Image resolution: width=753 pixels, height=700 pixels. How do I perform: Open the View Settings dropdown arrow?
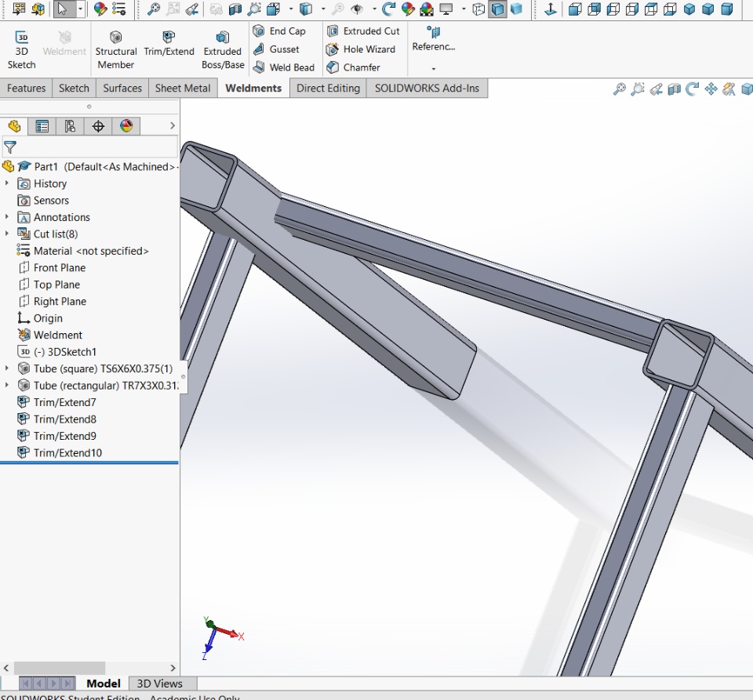click(464, 9)
